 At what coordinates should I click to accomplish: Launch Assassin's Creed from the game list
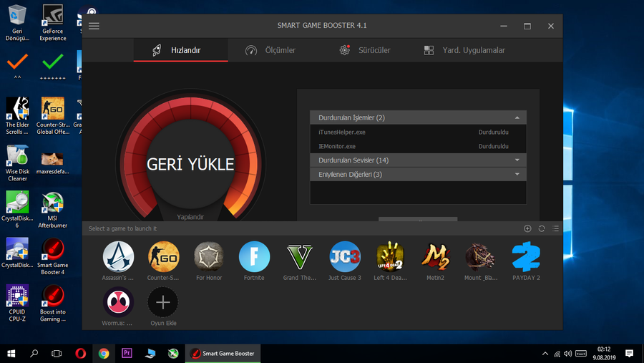(x=118, y=261)
